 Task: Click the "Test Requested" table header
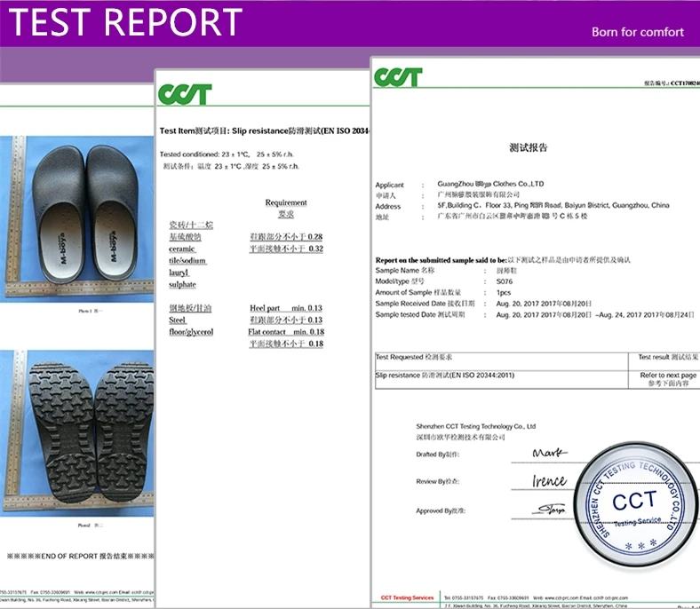(413, 357)
